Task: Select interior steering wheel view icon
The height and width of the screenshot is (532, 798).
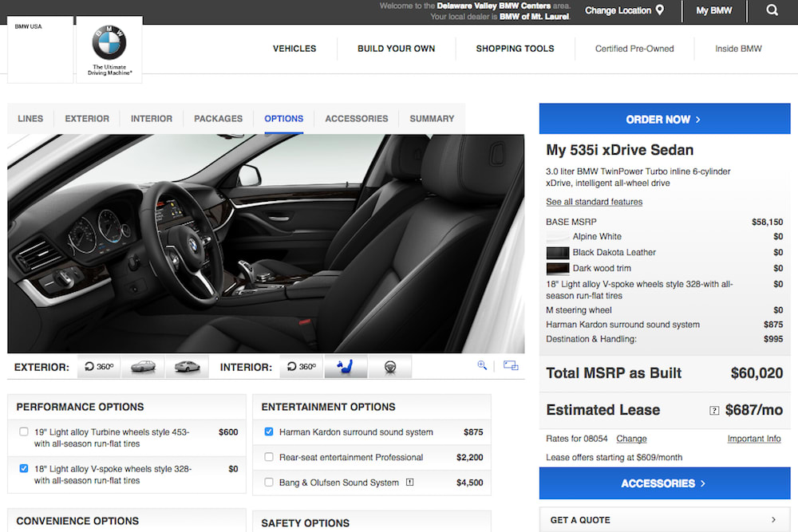Action: pyautogui.click(x=390, y=367)
